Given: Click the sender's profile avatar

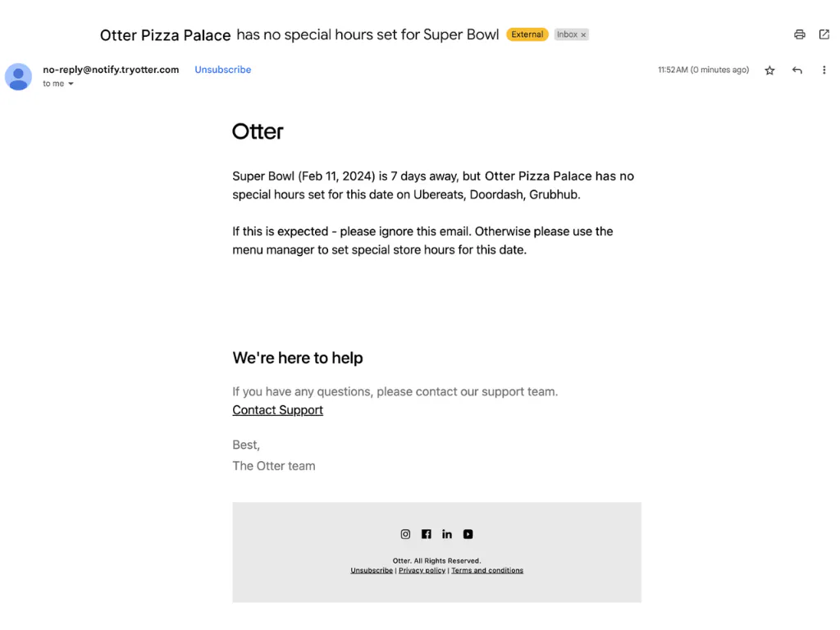Looking at the screenshot, I should (18, 76).
